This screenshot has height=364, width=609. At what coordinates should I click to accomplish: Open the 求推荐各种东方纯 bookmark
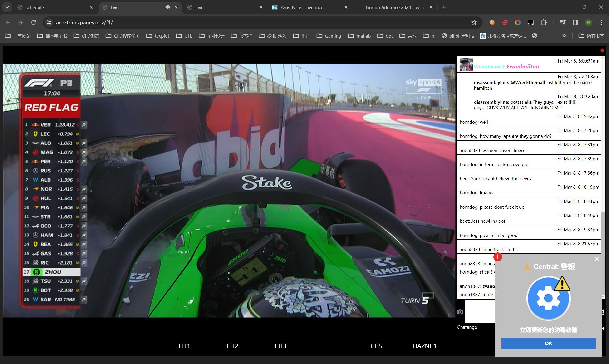(x=503, y=36)
